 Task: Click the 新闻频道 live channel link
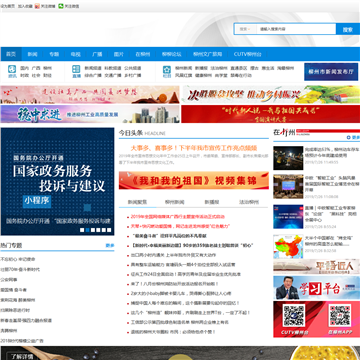(x=93, y=68)
